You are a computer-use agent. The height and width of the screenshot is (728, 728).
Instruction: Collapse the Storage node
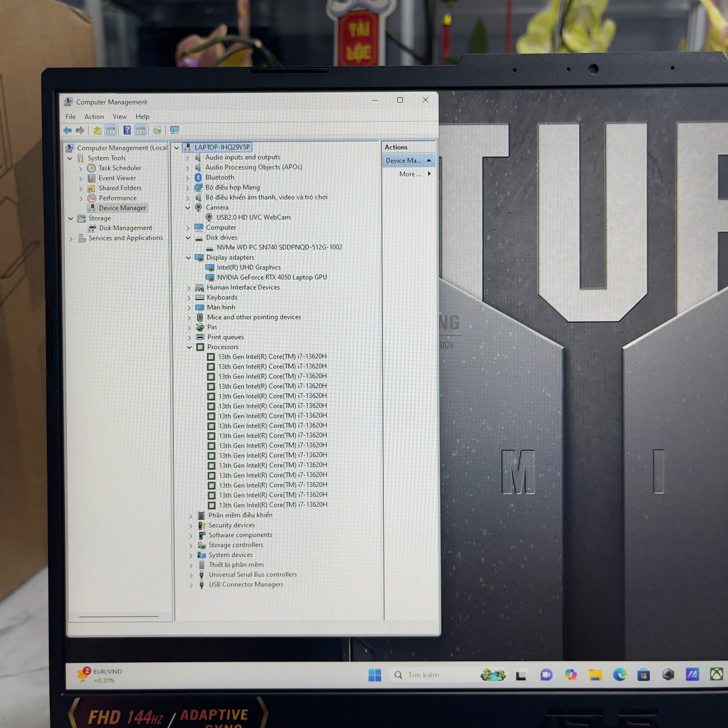pyautogui.click(x=71, y=219)
